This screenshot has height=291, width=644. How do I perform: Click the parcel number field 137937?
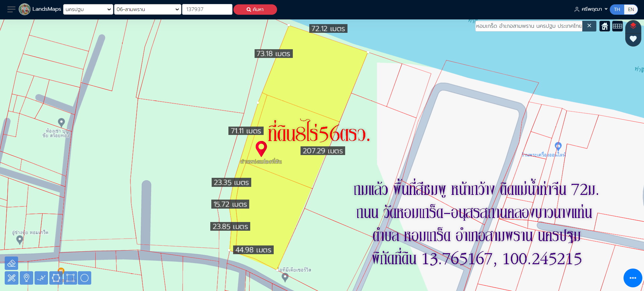tap(207, 9)
